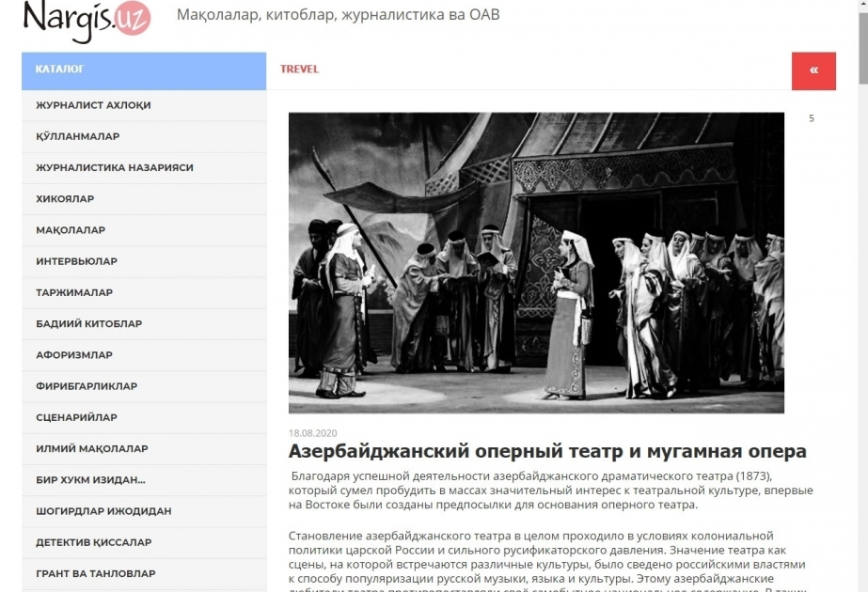Open БАДИИЙ КИТОБЛАР category
Image resolution: width=868 pixels, height=592 pixels.
pyautogui.click(x=144, y=323)
